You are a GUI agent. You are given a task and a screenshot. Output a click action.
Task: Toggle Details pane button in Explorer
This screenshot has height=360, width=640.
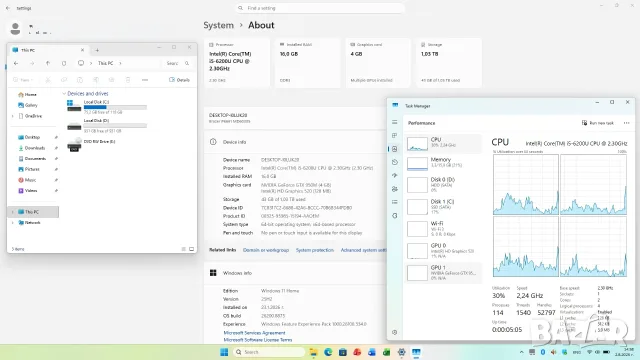(180, 80)
